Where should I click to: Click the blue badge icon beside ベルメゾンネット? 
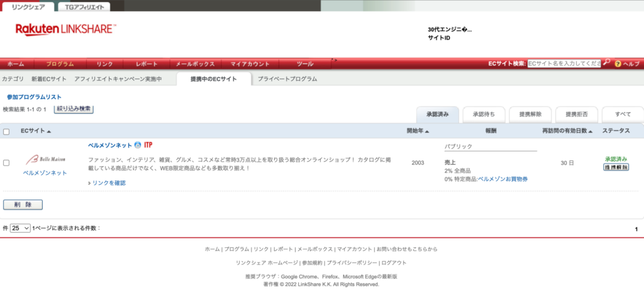tap(138, 145)
